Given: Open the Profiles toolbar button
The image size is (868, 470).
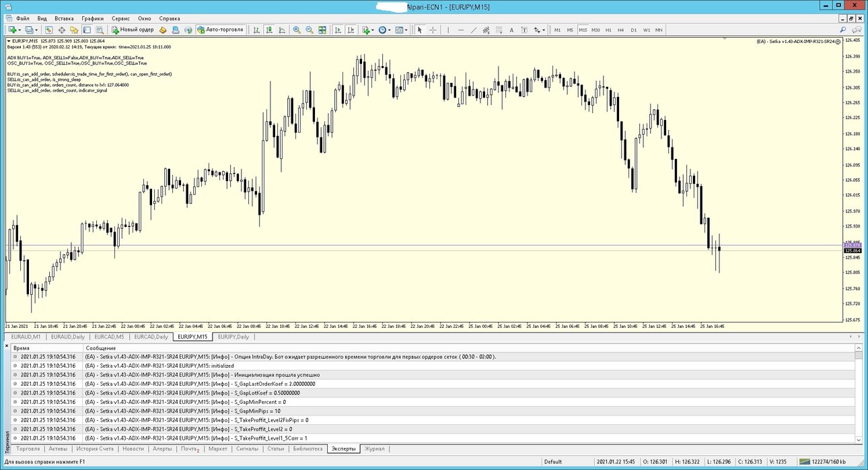Looking at the screenshot, I should (31, 30).
